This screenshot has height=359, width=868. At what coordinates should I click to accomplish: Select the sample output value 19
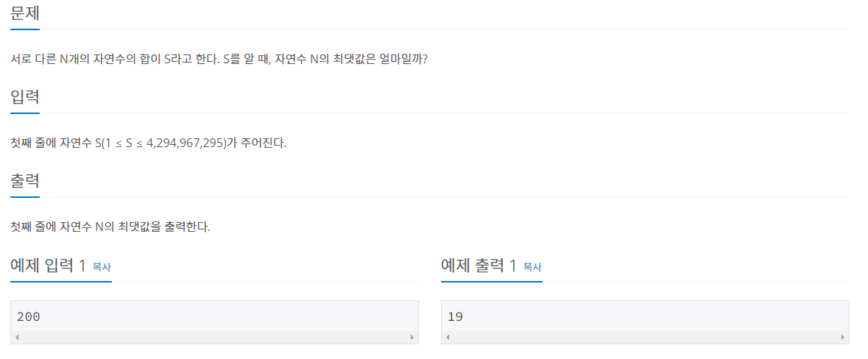point(456,317)
